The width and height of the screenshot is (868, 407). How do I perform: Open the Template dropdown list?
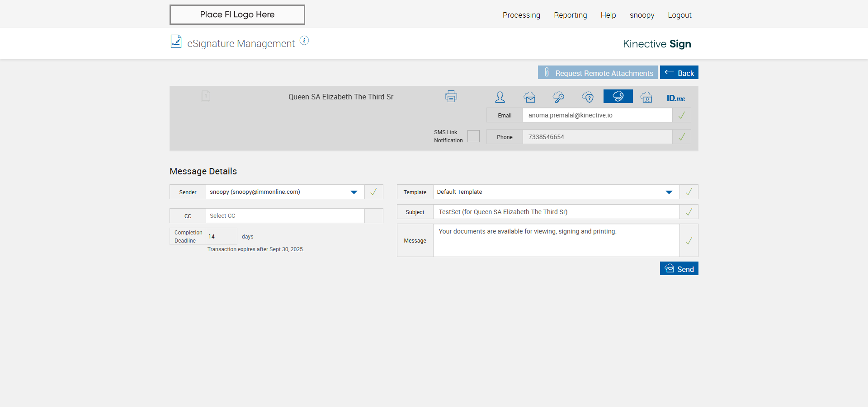click(x=669, y=192)
